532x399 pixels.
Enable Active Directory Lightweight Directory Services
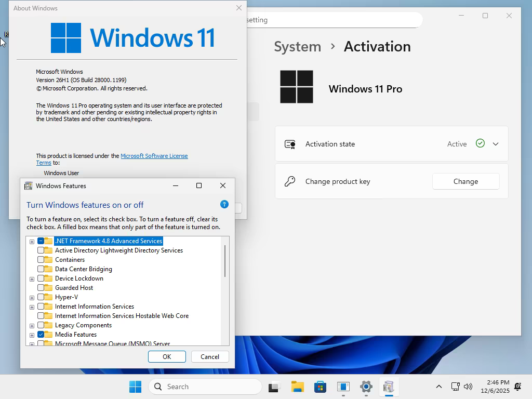41,250
